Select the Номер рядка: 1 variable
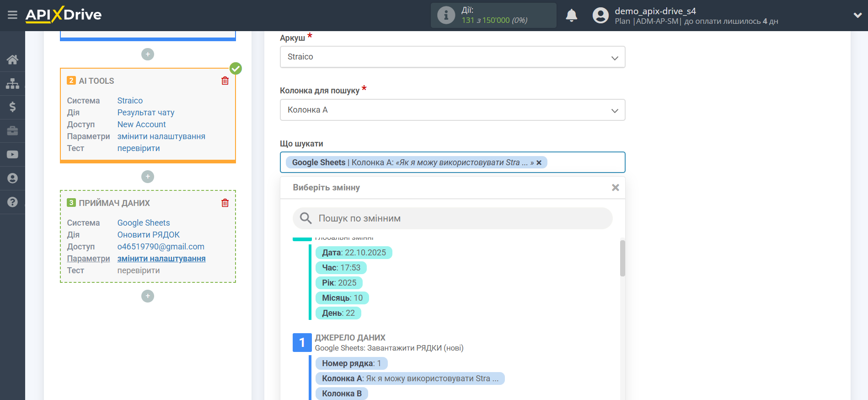Screen dimensions: 868x400 tap(352, 363)
